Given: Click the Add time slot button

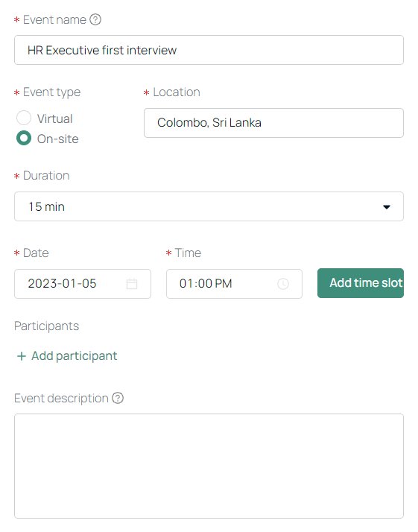Looking at the screenshot, I should click(361, 283).
